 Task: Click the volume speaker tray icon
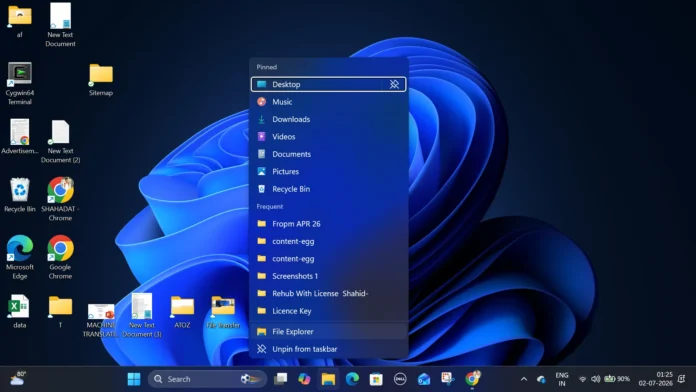coord(595,379)
